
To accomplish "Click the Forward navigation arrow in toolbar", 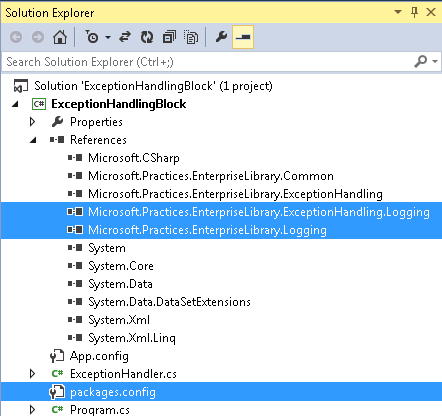I will (38, 37).
